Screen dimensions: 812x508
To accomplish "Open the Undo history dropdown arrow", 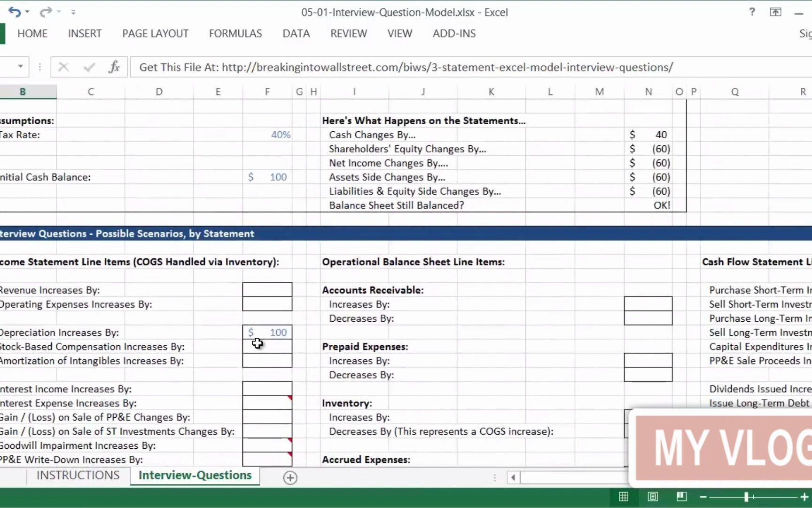I will click(x=27, y=12).
